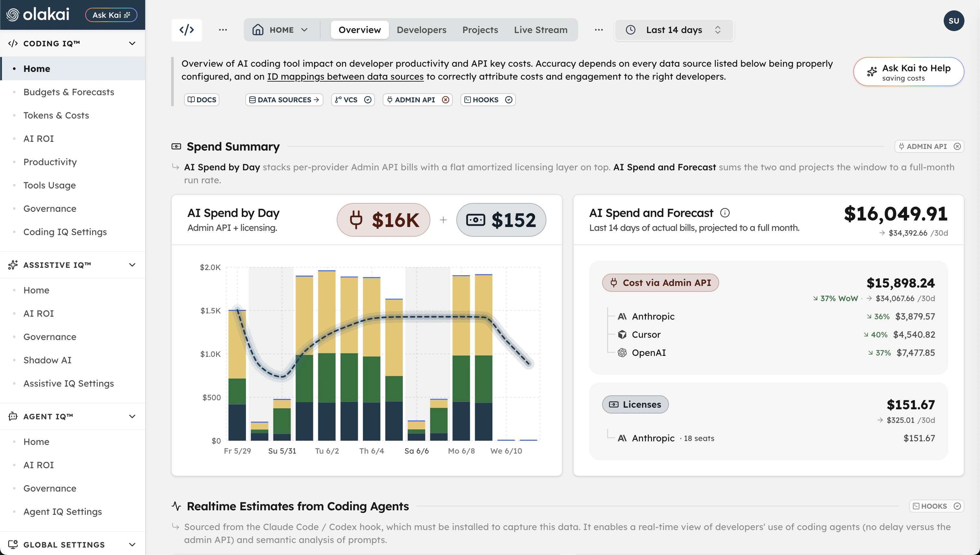The width and height of the screenshot is (980, 555).
Task: Open Productivity page
Action: [x=73, y=162]
